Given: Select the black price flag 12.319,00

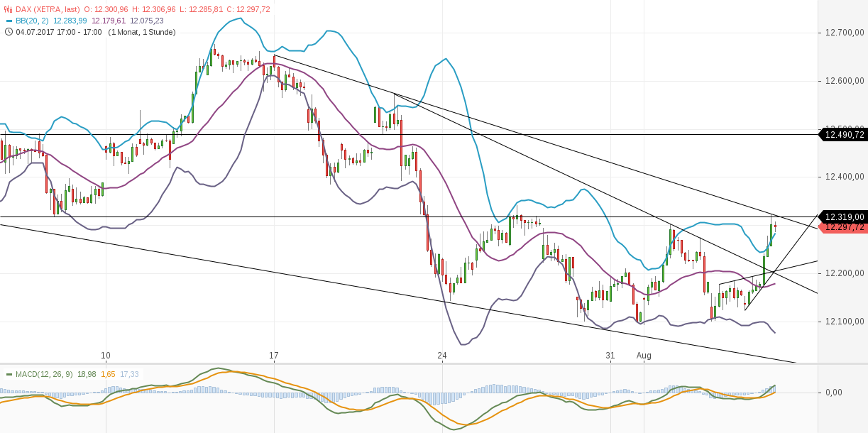Looking at the screenshot, I should pyautogui.click(x=843, y=217).
